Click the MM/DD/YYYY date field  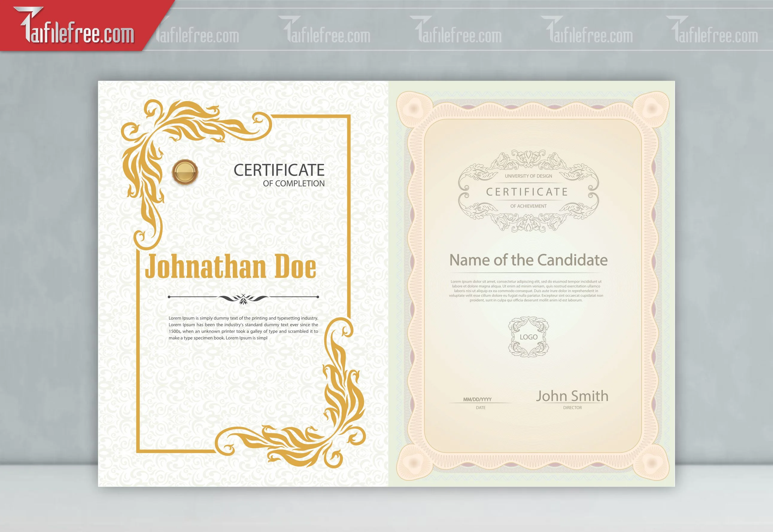[477, 399]
